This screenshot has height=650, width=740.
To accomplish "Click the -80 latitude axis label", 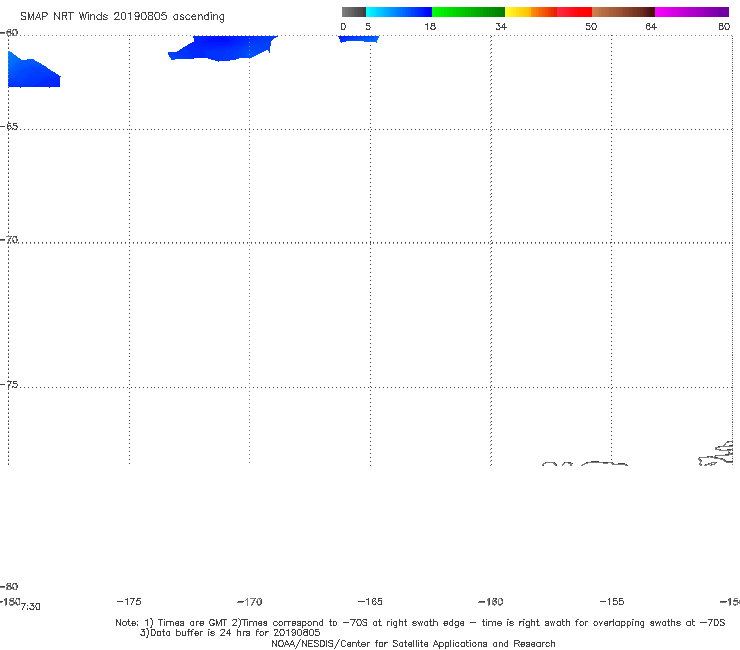I will pos(9,586).
